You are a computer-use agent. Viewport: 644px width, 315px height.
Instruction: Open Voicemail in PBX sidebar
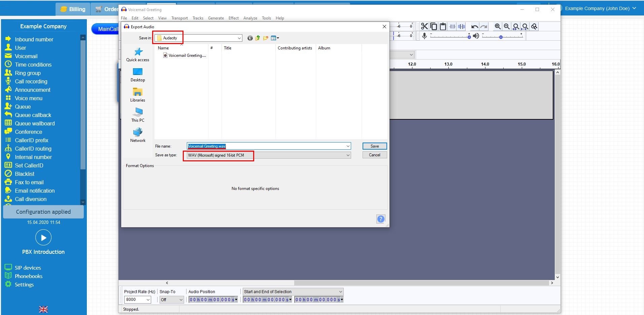click(26, 56)
